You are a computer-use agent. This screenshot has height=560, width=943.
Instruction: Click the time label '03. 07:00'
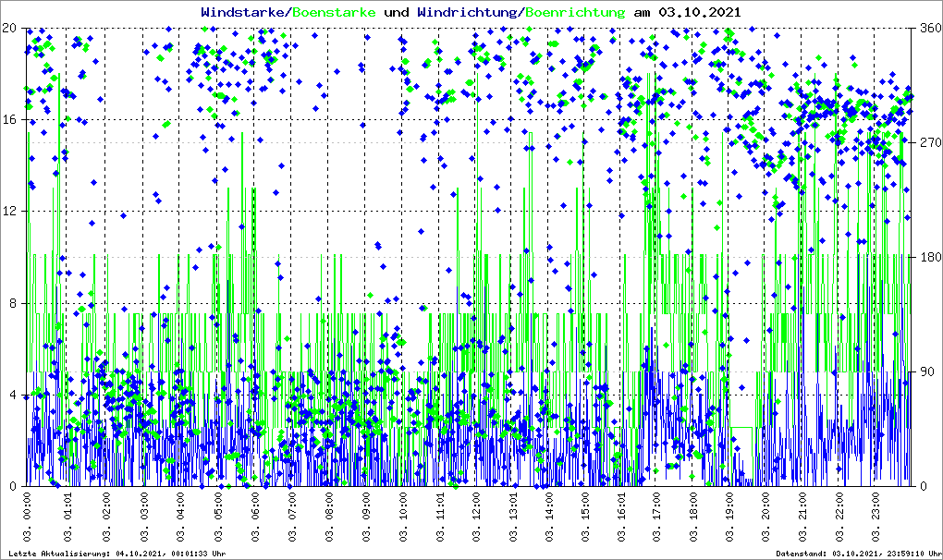(293, 517)
